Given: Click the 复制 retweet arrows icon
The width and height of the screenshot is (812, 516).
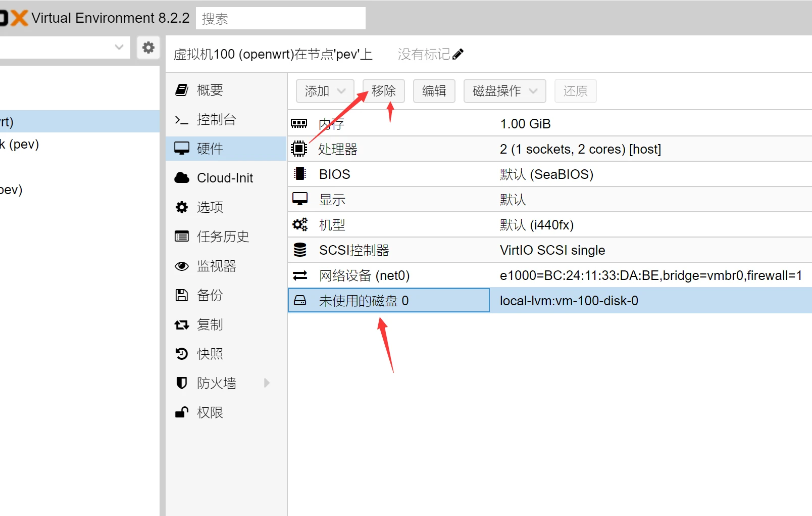Looking at the screenshot, I should (182, 325).
